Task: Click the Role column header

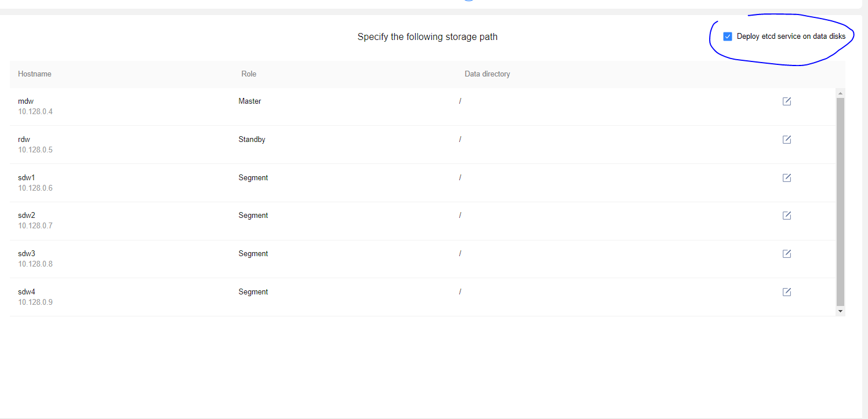Action: pyautogui.click(x=249, y=74)
